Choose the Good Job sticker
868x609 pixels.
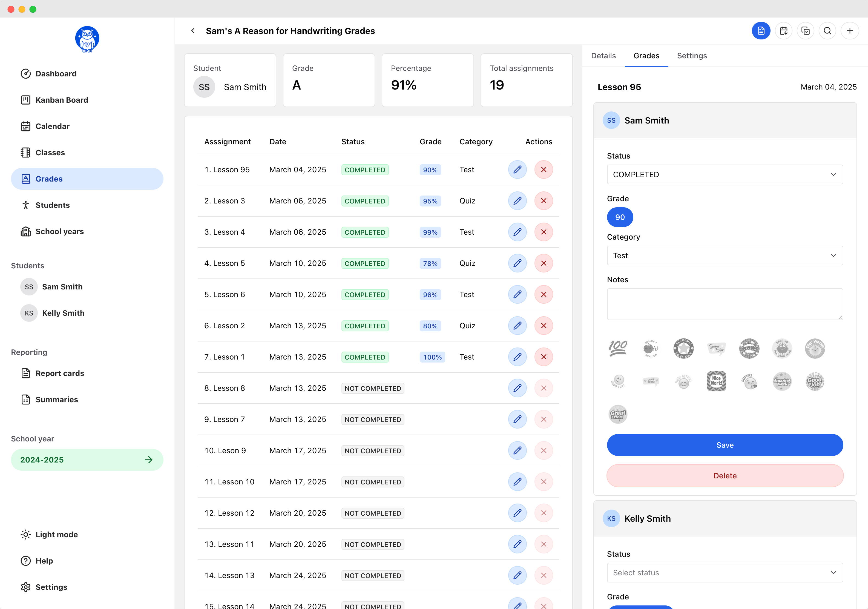click(815, 381)
